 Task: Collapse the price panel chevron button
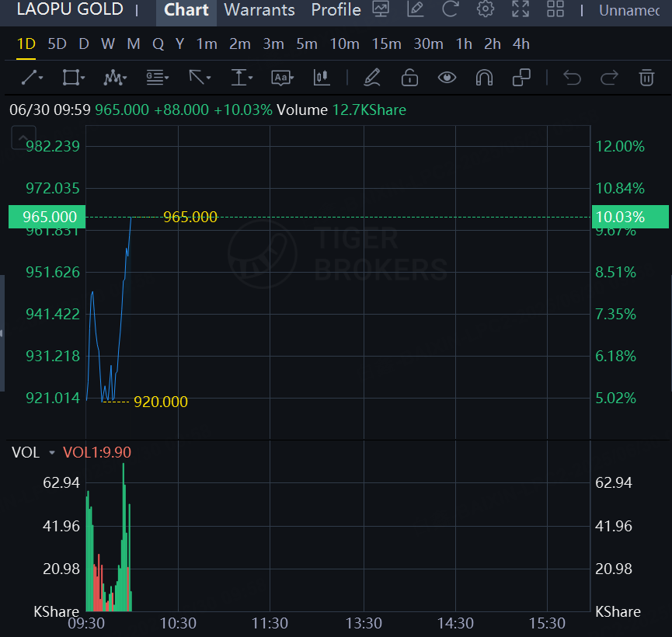pos(20,139)
